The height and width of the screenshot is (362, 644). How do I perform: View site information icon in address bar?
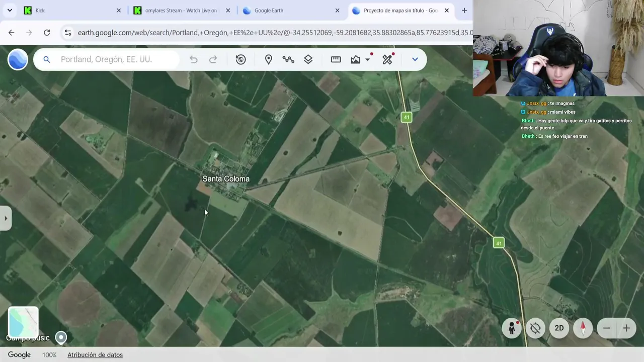(x=68, y=33)
